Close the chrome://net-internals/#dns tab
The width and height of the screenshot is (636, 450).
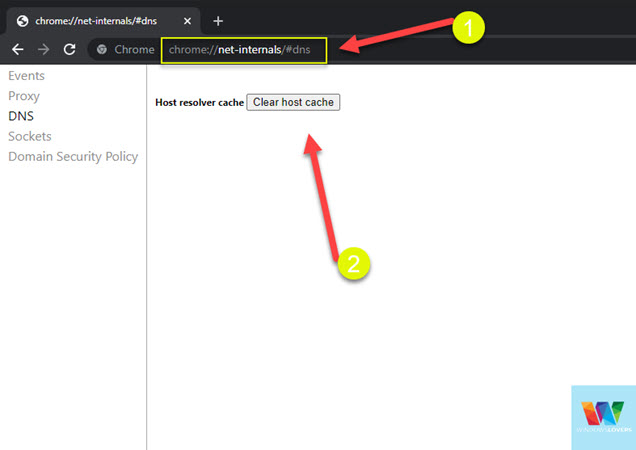(x=187, y=21)
